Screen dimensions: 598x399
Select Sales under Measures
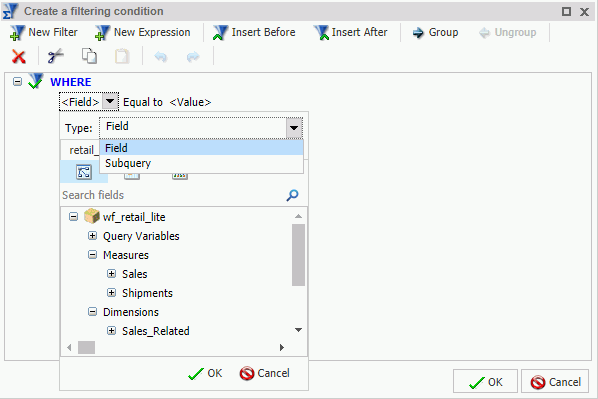pyautogui.click(x=135, y=274)
